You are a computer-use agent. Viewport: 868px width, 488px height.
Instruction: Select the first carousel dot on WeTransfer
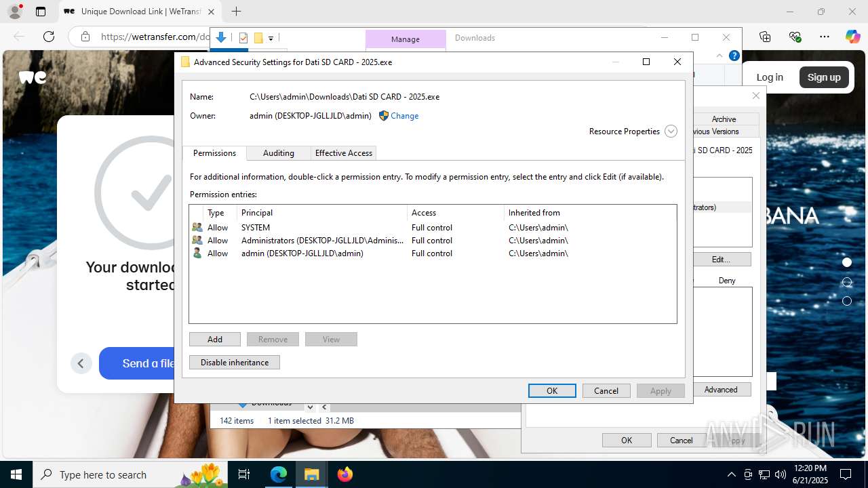click(x=846, y=262)
